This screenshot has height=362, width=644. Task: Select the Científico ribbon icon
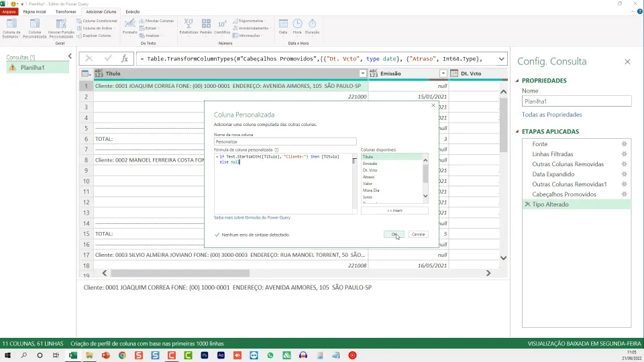[222, 27]
